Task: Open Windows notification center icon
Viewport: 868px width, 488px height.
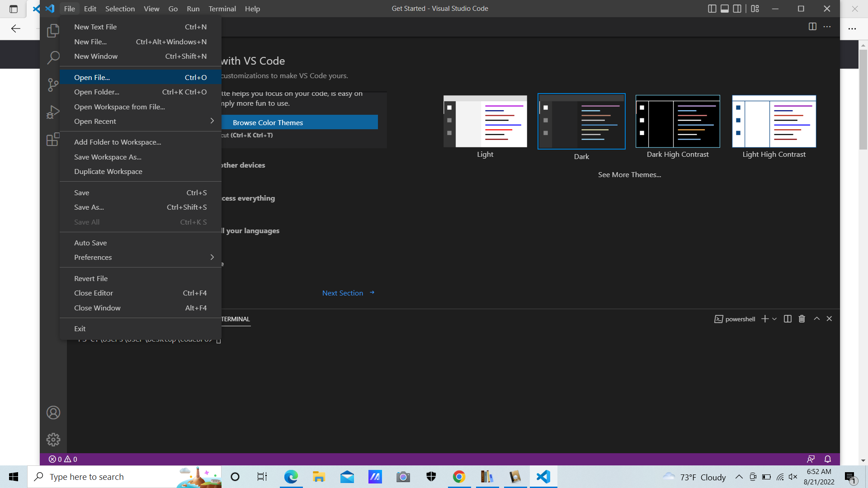Action: click(x=851, y=477)
